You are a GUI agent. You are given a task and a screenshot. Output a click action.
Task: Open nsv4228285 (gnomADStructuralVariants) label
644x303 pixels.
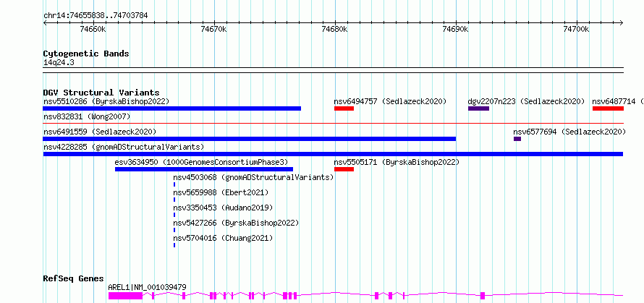[x=124, y=147]
